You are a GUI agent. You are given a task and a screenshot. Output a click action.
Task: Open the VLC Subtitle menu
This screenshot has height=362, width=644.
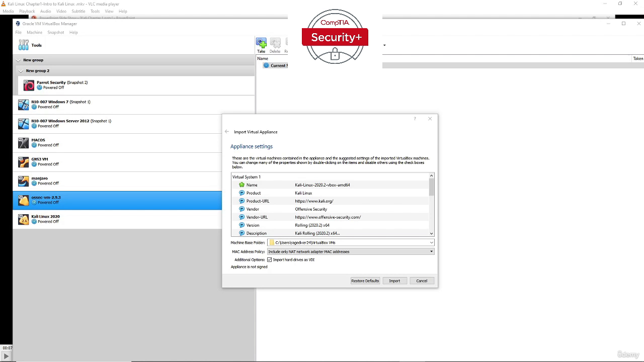[78, 11]
